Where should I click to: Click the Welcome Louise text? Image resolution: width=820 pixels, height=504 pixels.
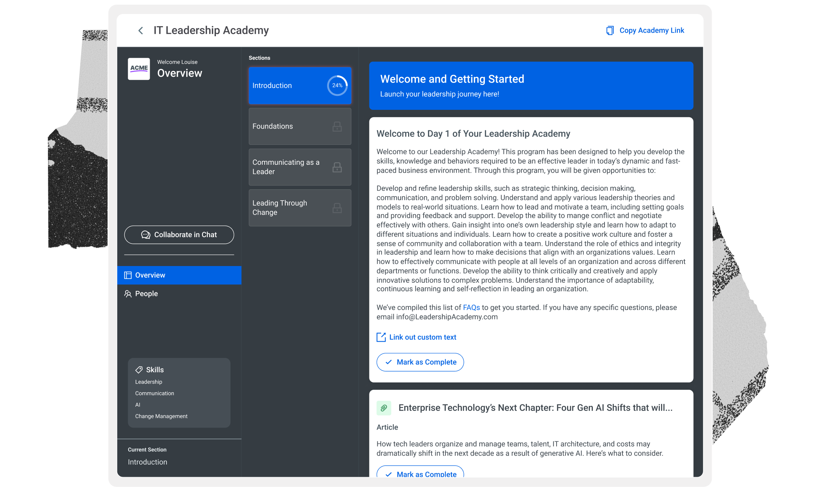click(x=177, y=62)
